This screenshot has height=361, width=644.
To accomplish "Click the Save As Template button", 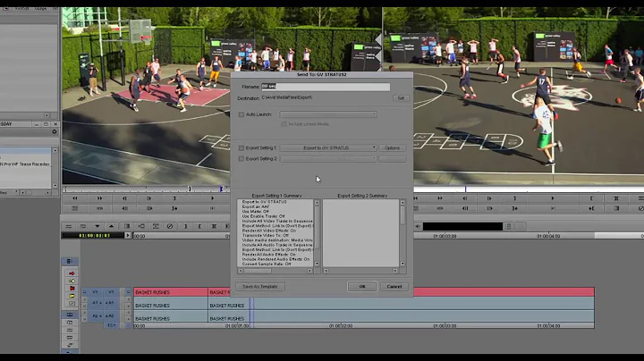I will [260, 286].
